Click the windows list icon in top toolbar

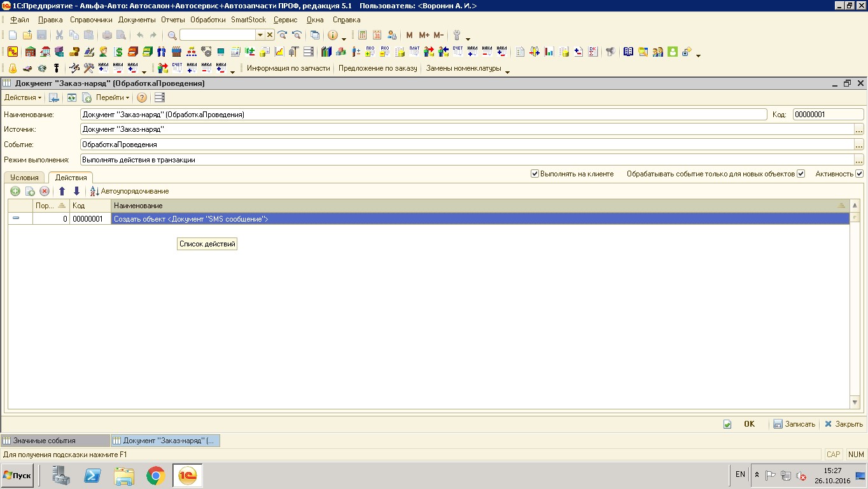coord(314,36)
